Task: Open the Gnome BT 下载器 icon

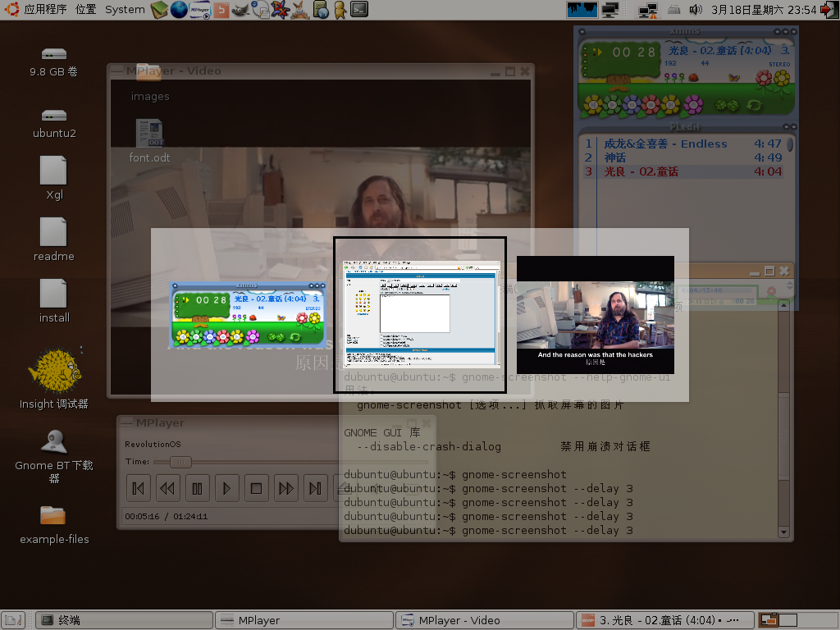Action: [54, 456]
